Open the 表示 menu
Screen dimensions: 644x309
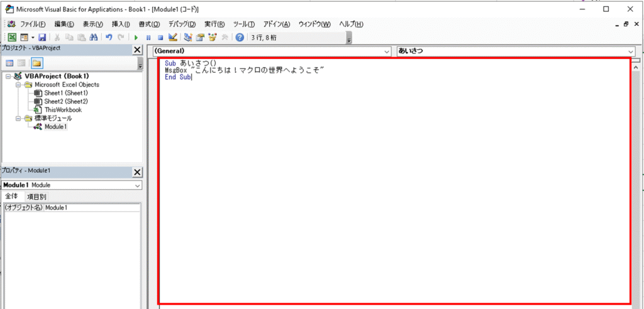click(92, 24)
